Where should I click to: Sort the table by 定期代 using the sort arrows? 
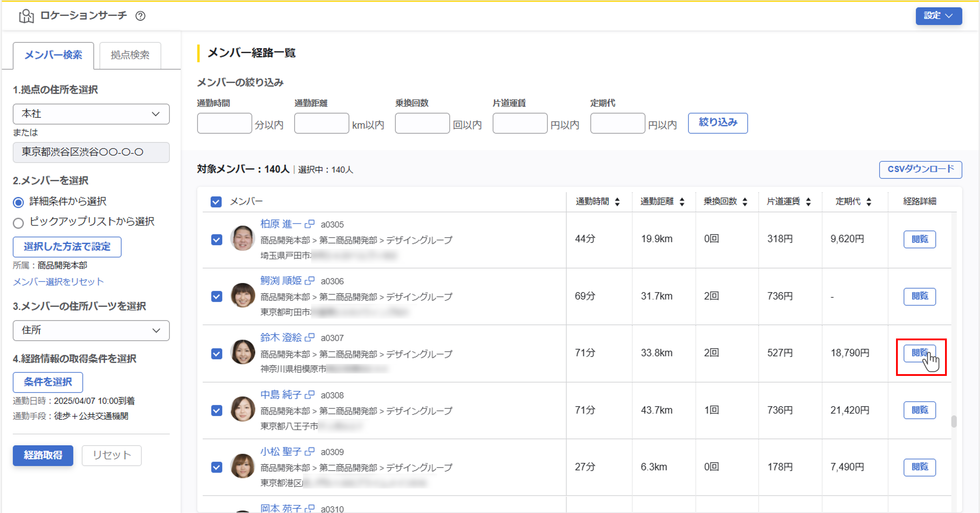click(x=869, y=202)
